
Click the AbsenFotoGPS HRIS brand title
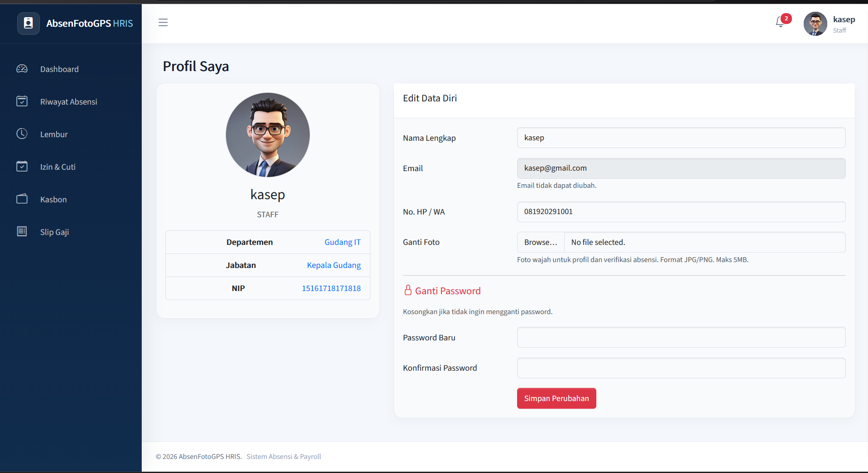(90, 24)
